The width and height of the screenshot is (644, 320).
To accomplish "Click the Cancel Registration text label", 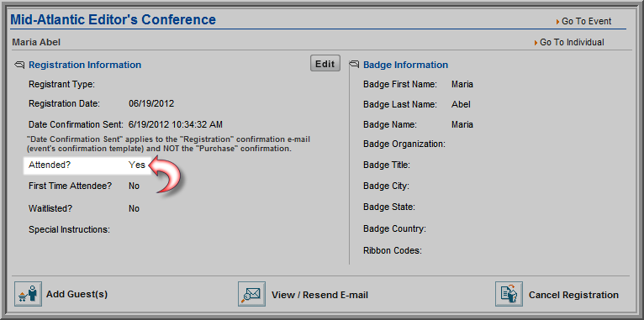I will (x=573, y=295).
